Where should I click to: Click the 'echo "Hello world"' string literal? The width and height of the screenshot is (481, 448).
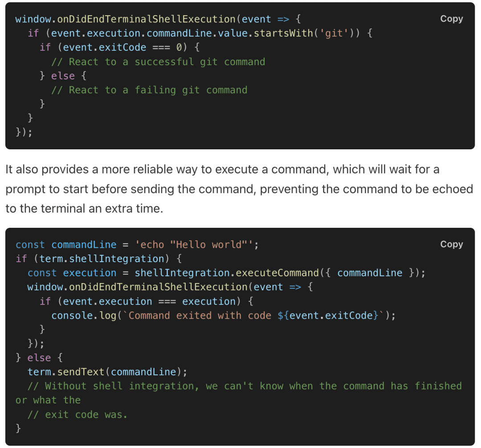point(194,245)
